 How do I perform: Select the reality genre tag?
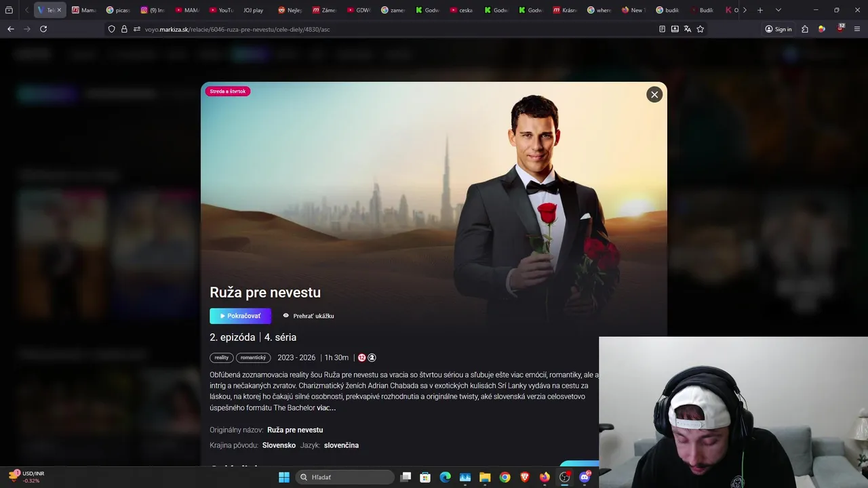(222, 358)
